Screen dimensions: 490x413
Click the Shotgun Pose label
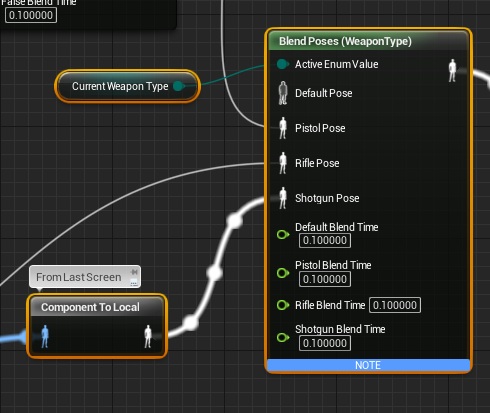click(x=327, y=198)
